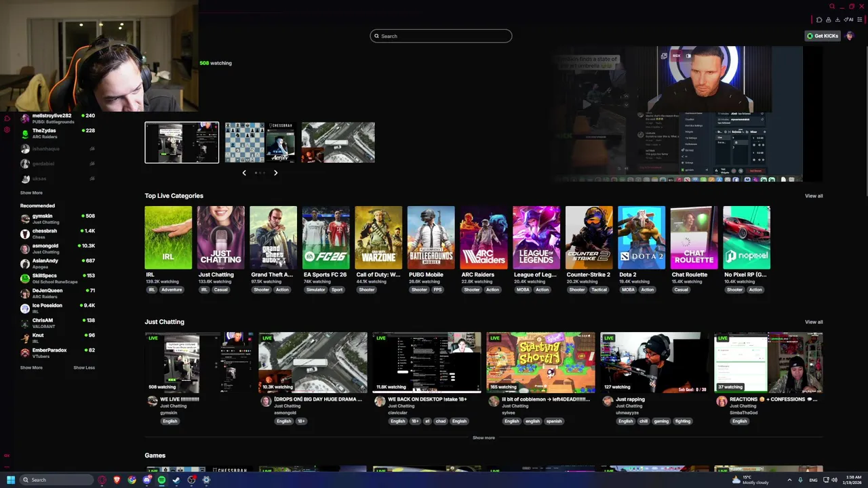Click ChrisAM's avatar in sidebar
The image size is (868, 488).
[25, 323]
